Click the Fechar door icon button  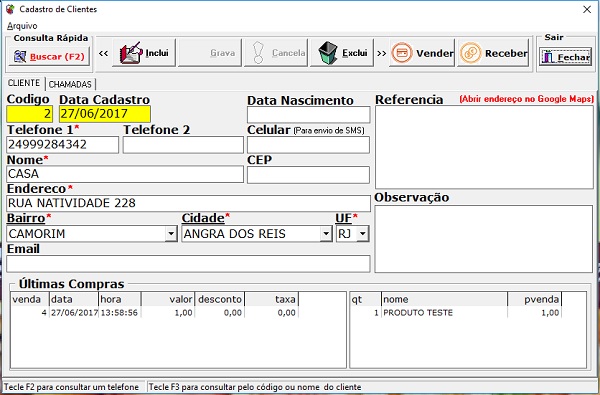pos(566,57)
